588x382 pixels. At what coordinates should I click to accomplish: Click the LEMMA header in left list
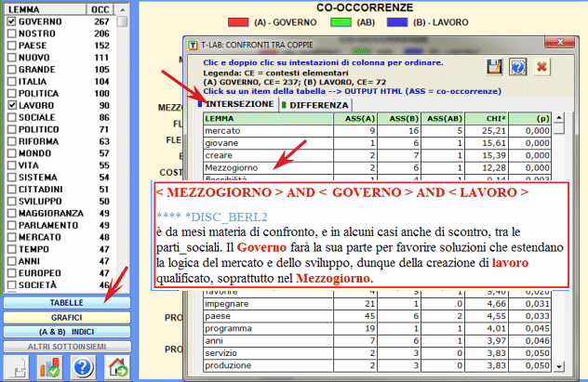click(45, 9)
